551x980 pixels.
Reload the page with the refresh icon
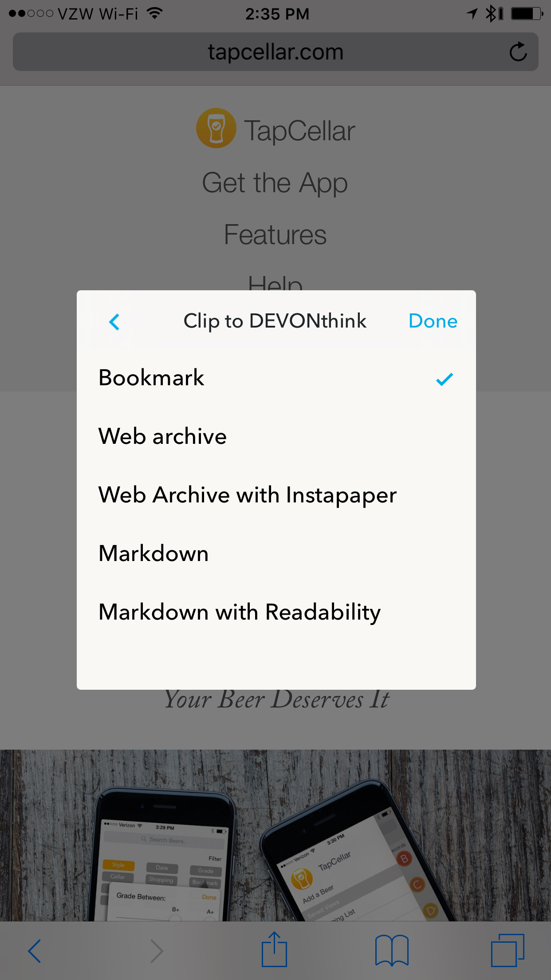pyautogui.click(x=518, y=51)
